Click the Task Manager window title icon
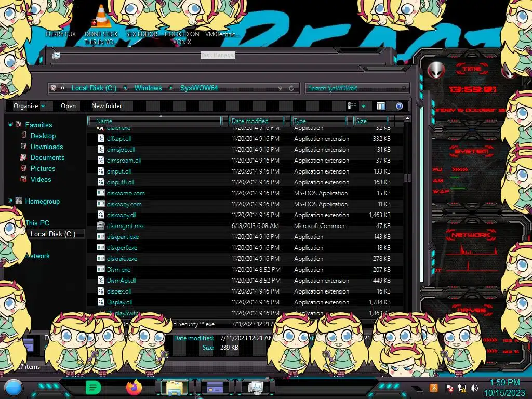This screenshot has height=399, width=532. [56, 55]
